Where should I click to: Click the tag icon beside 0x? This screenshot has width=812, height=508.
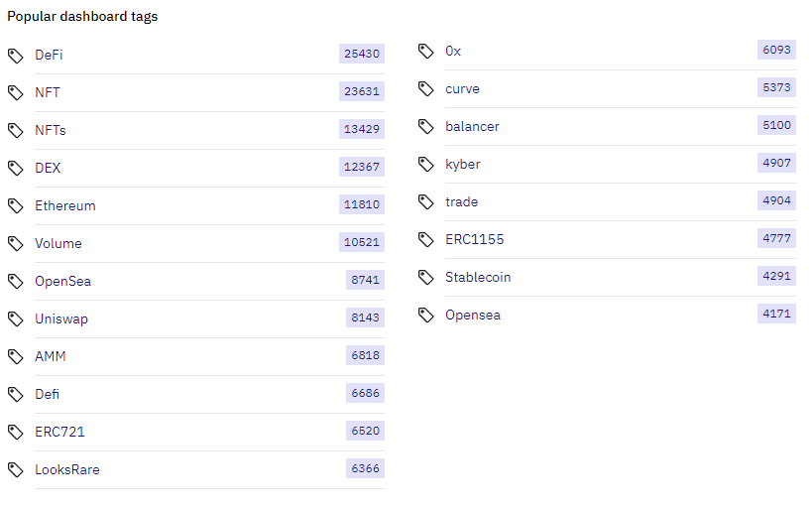425,52
